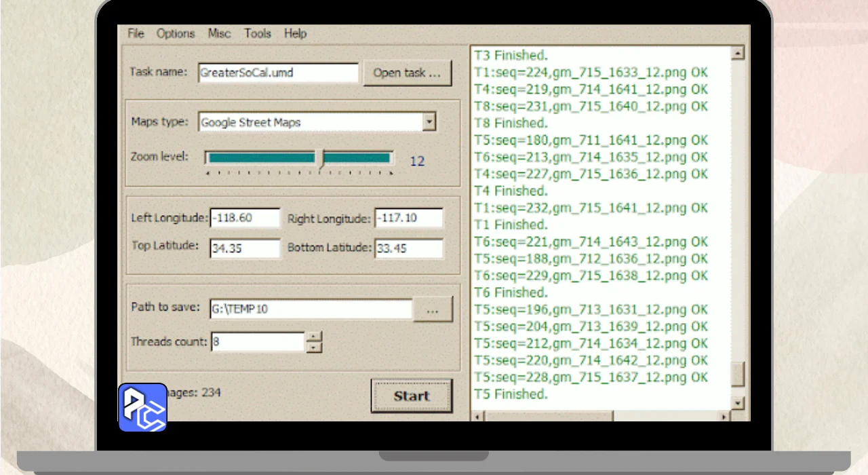Click the Zoom level slider handle
This screenshot has height=475, width=868.
322,158
